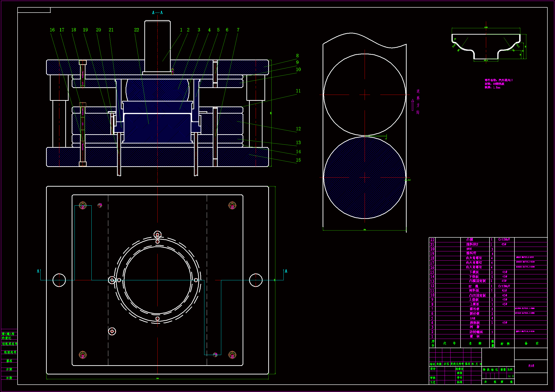The image size is (555, 392).
Task: Select callout number 15 near lower plate
Action: pos(298,160)
